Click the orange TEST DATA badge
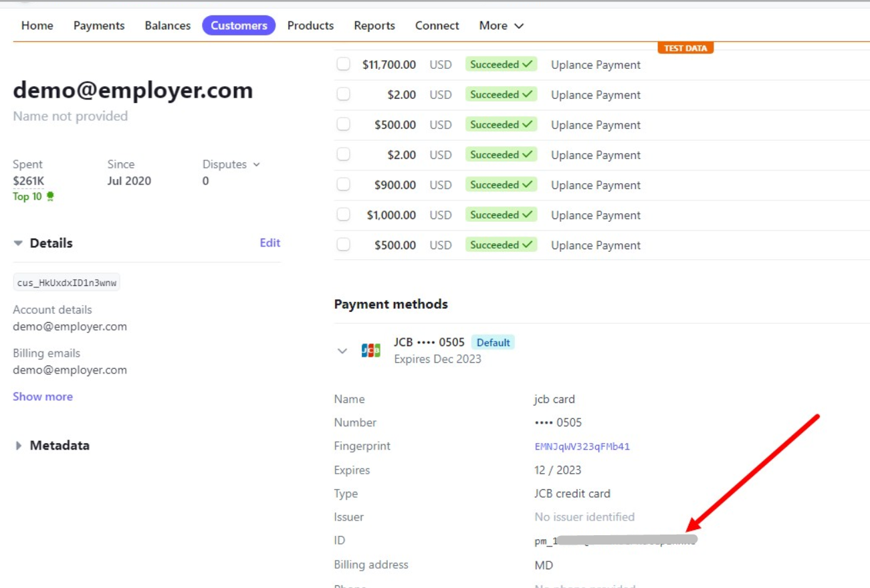Screen dimensions: 870x588 [685, 48]
